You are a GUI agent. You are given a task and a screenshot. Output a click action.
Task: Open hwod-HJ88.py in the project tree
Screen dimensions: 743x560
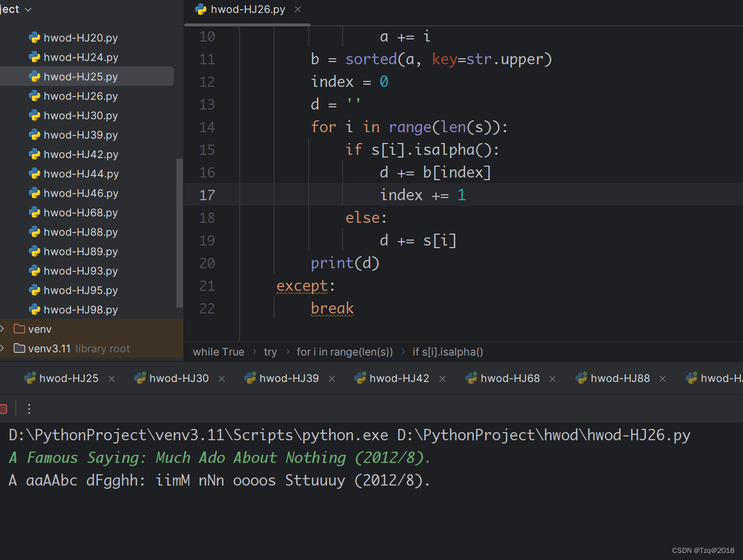pyautogui.click(x=80, y=232)
